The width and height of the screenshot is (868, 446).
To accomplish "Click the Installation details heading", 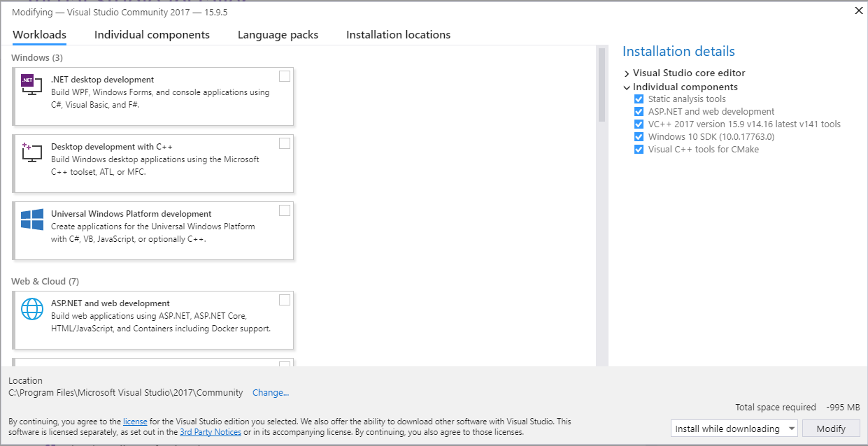I will pos(678,52).
